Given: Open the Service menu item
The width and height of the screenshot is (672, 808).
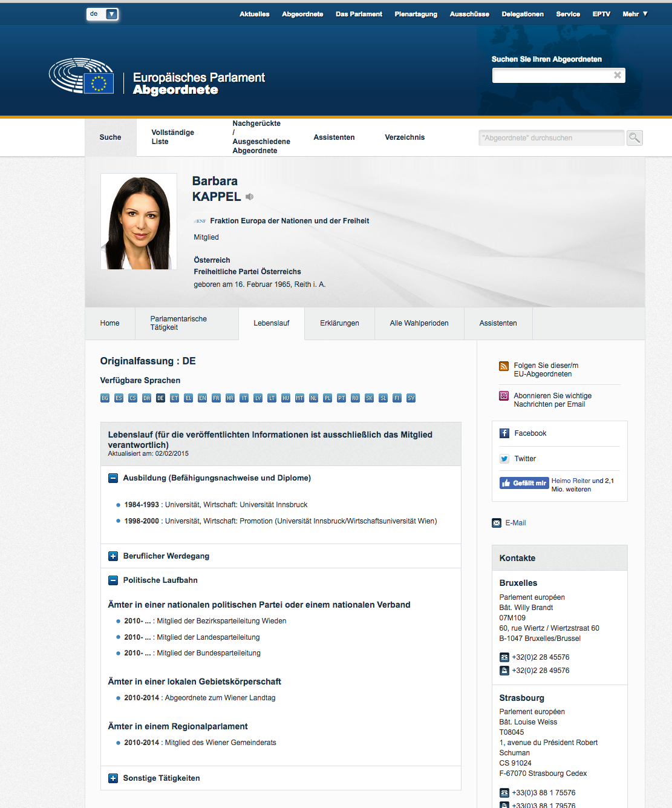Looking at the screenshot, I should point(568,14).
